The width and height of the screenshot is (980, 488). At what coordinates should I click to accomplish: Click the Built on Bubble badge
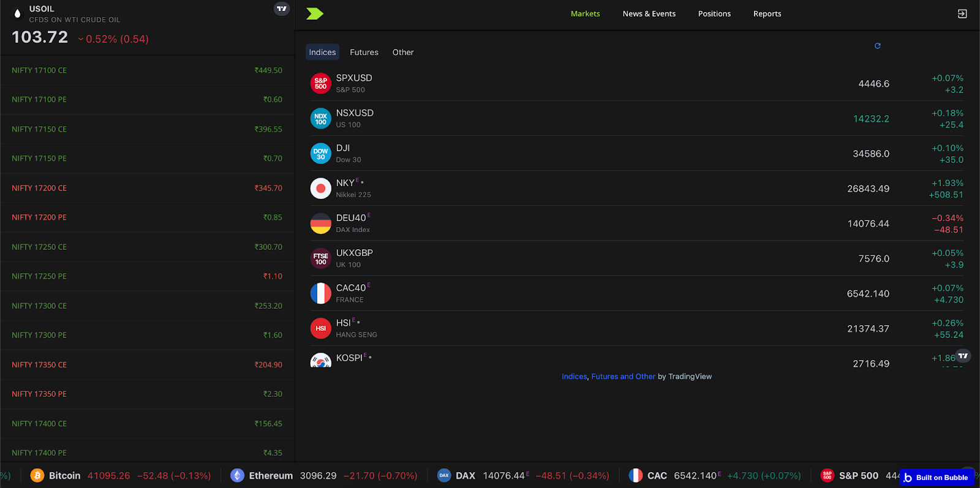[936, 478]
